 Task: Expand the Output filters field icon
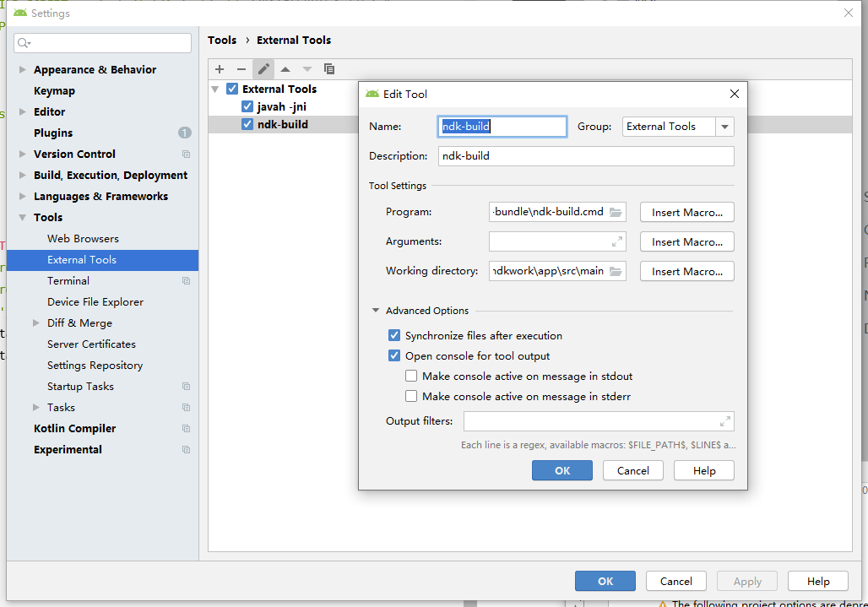(725, 421)
